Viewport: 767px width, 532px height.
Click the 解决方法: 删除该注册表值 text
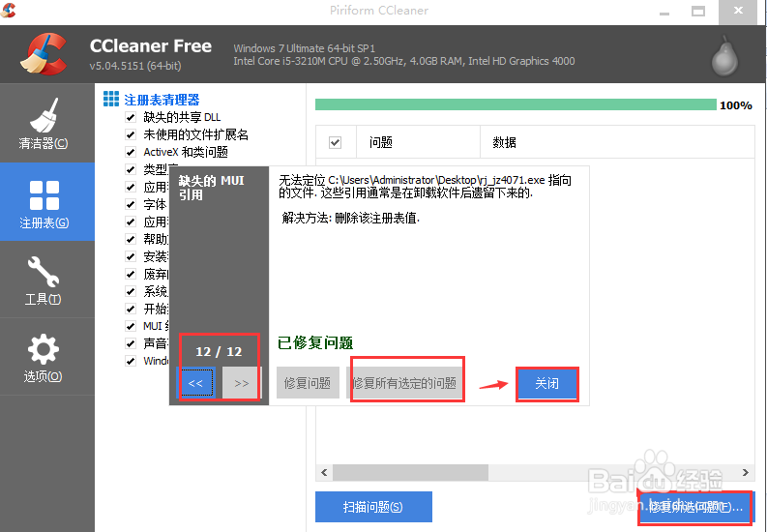[x=351, y=218]
